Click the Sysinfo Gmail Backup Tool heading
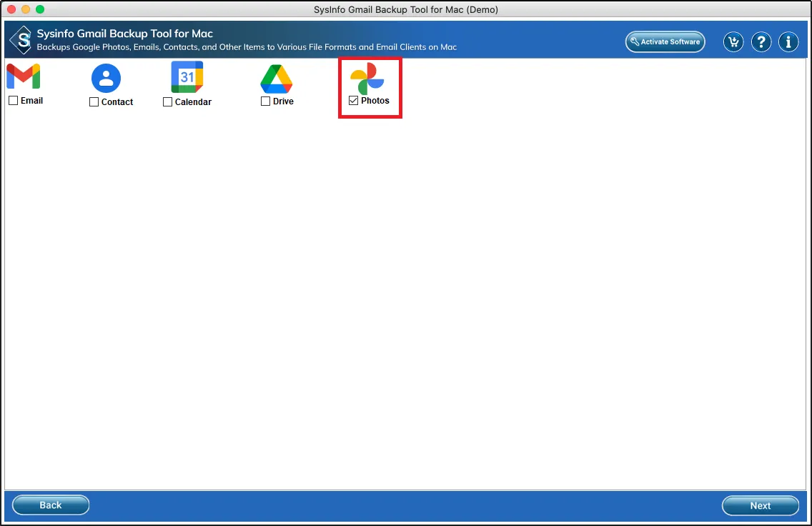Screen dimensions: 812x526 pyautogui.click(x=125, y=34)
